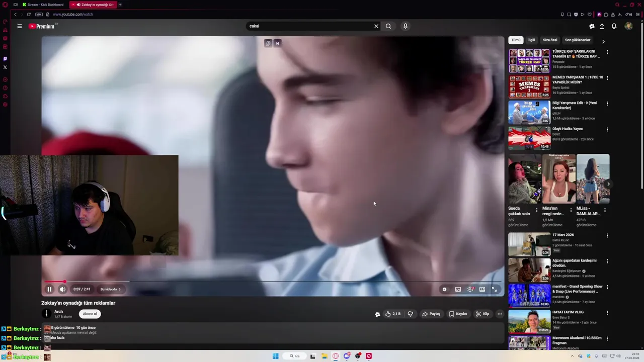644x362 pixels.
Task: Reload the page with the refresh icon
Action: [x=29, y=14]
